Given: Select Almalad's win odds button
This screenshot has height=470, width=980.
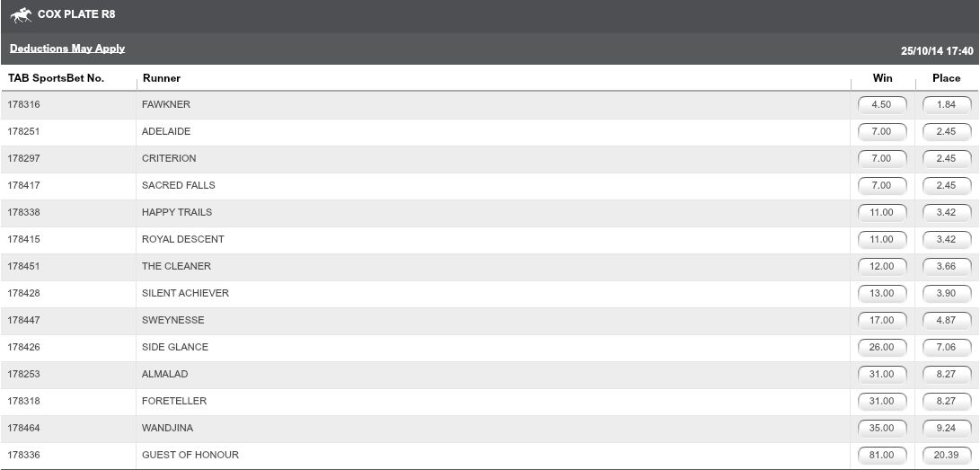Looking at the screenshot, I should tap(882, 374).
